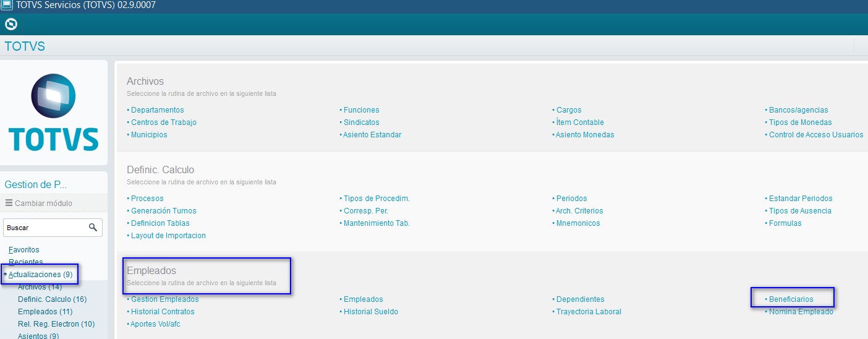This screenshot has width=868, height=339.
Task: Open the Definicion Tablas routine
Action: pyautogui.click(x=160, y=223)
